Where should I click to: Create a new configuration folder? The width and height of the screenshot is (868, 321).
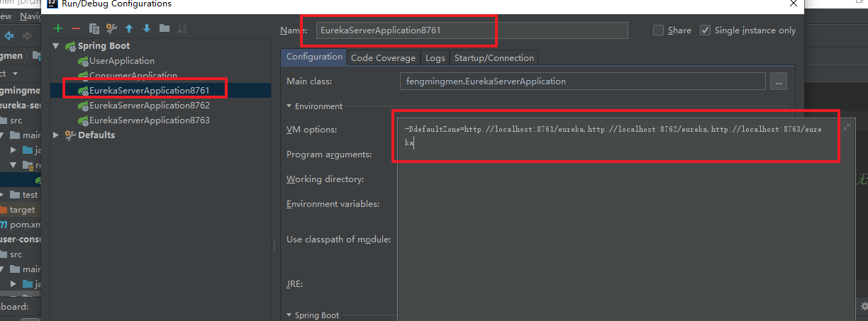point(165,28)
